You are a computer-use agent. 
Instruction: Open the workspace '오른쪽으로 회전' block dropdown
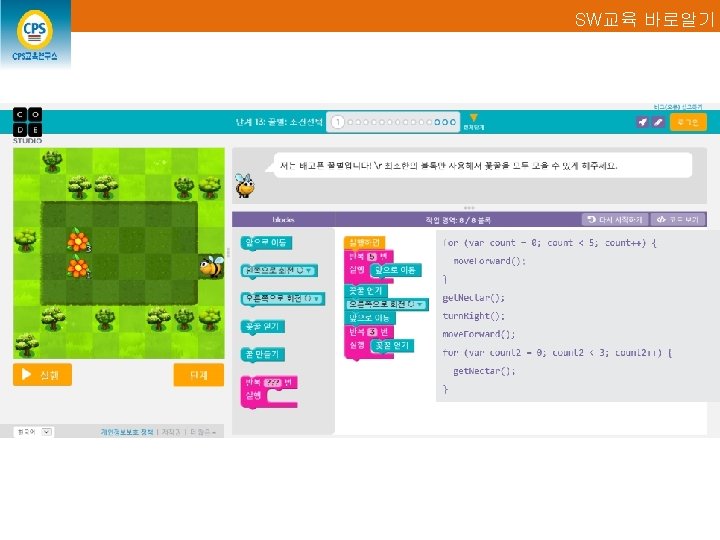[420, 304]
